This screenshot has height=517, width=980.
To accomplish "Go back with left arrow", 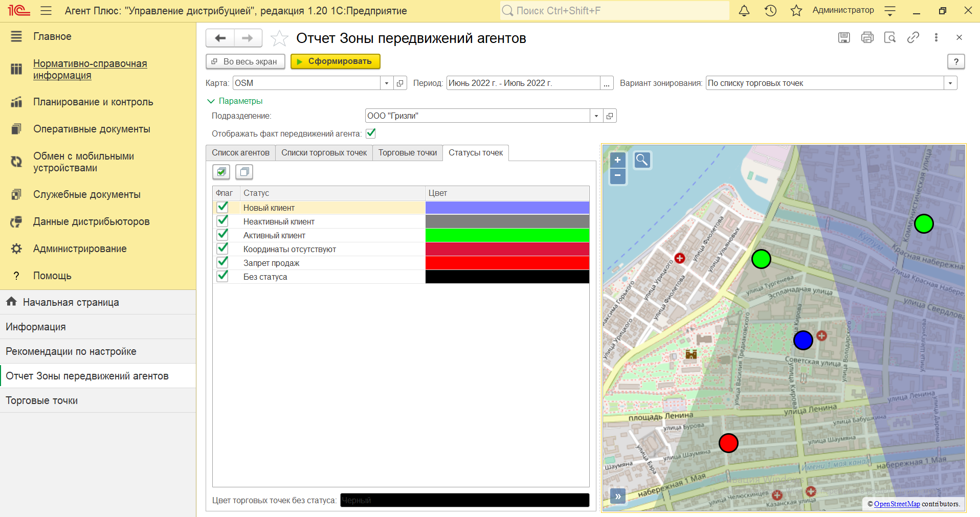I will [x=220, y=38].
